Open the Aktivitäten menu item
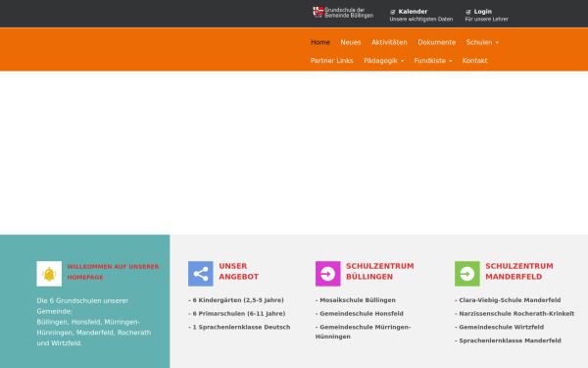The height and width of the screenshot is (368, 588). [x=389, y=42]
